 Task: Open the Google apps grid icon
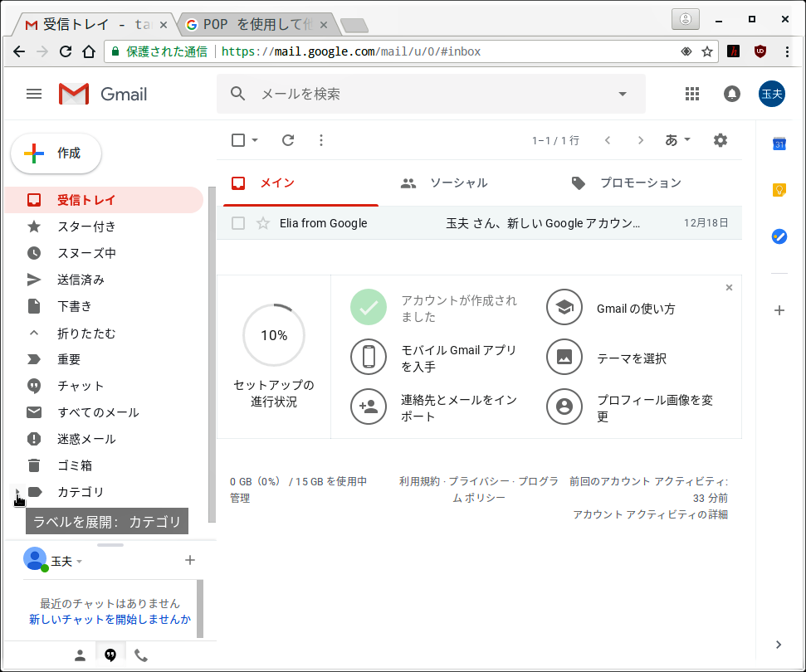pos(692,94)
